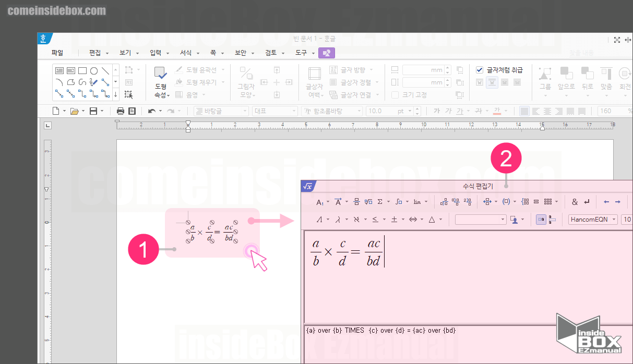633x364 pixels.
Task: Open the font color 가 swatch
Action: point(497,111)
